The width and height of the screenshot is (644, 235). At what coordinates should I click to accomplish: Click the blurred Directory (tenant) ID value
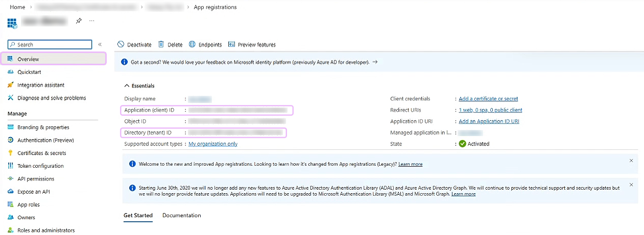[x=235, y=133]
